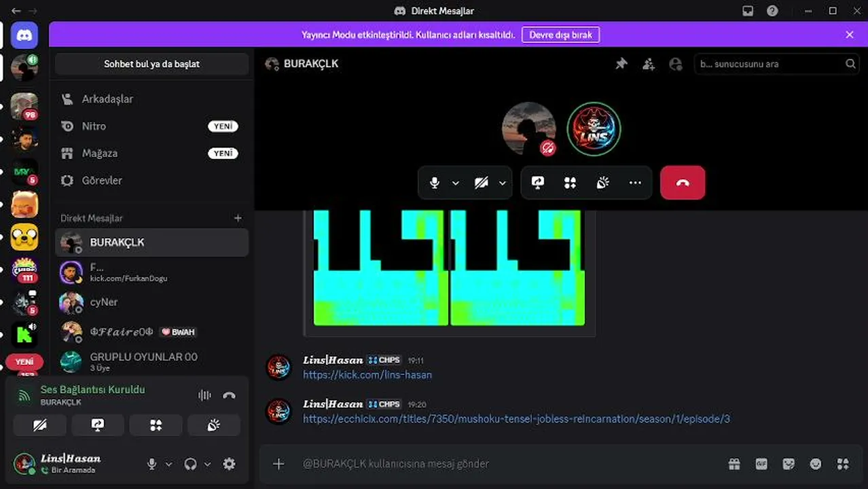
Task: Open microphone options arrow in call controls
Action: 456,183
